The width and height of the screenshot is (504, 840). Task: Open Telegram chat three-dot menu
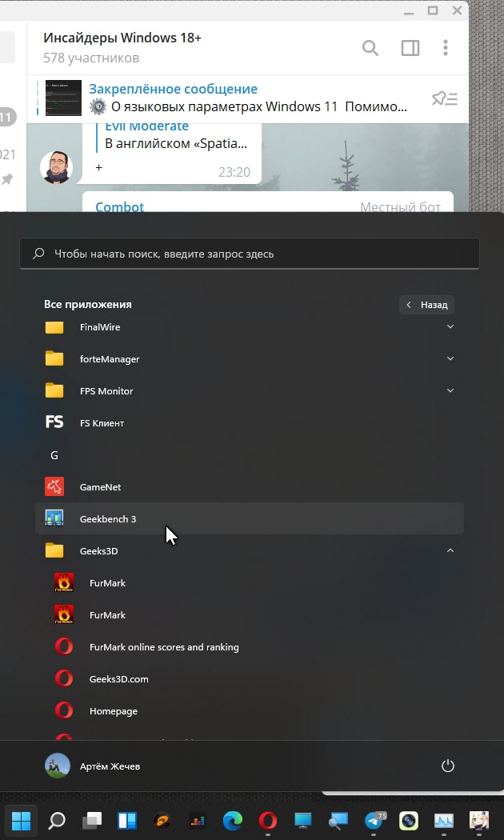click(x=445, y=48)
